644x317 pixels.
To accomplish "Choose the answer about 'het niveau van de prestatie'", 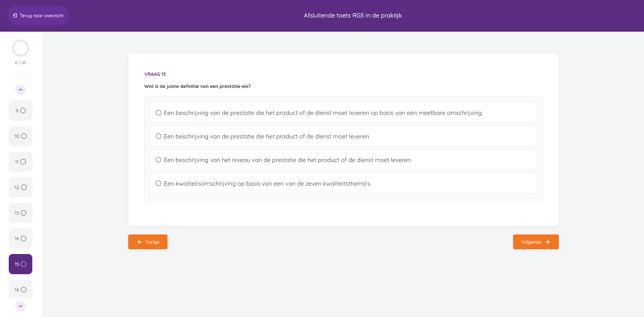I will tap(343, 160).
